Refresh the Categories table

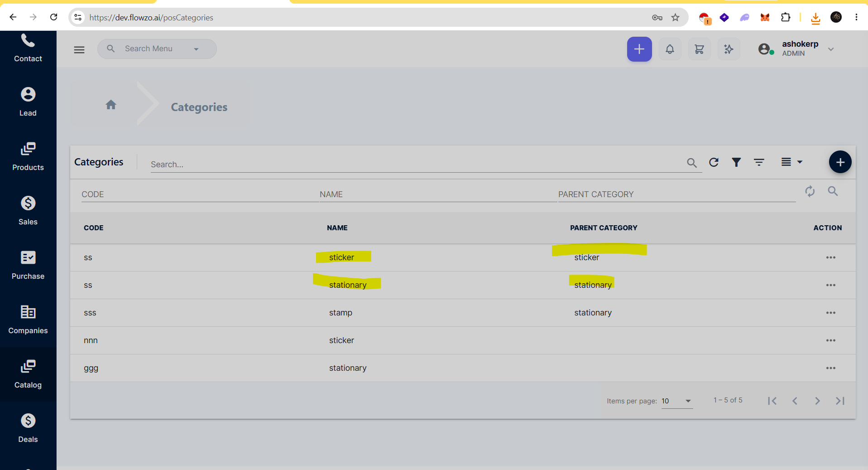point(714,162)
